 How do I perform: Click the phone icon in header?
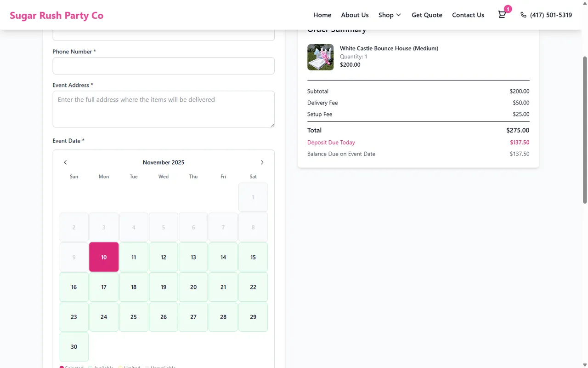click(523, 15)
